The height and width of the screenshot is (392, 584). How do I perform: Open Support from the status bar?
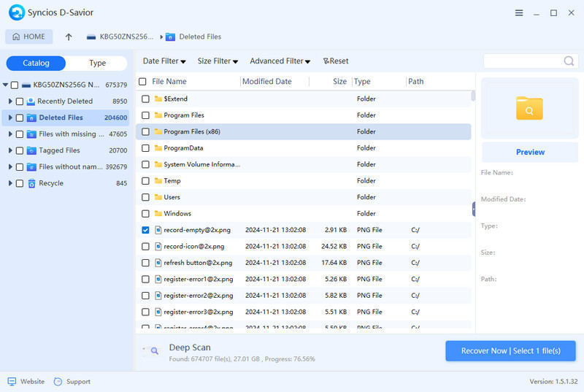pyautogui.click(x=58, y=382)
